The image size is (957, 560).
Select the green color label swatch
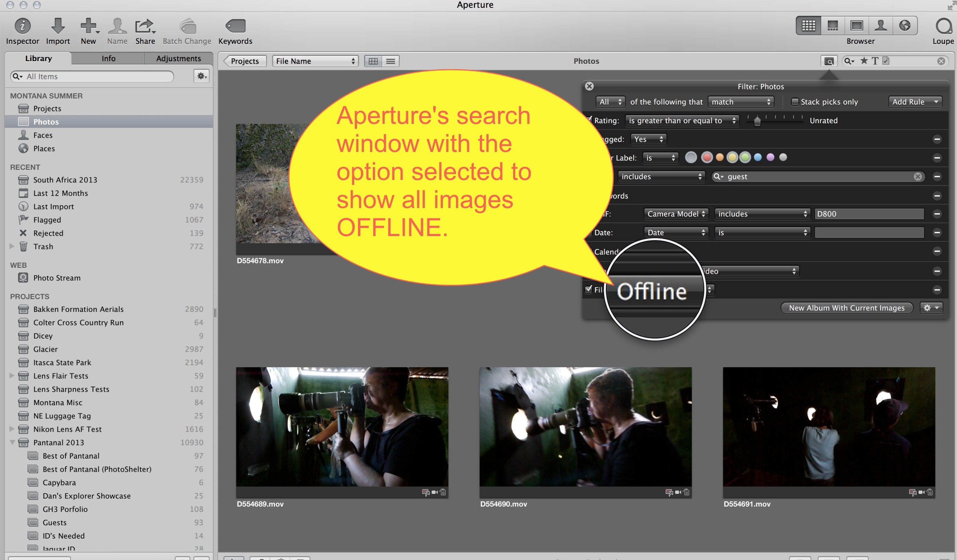click(745, 157)
